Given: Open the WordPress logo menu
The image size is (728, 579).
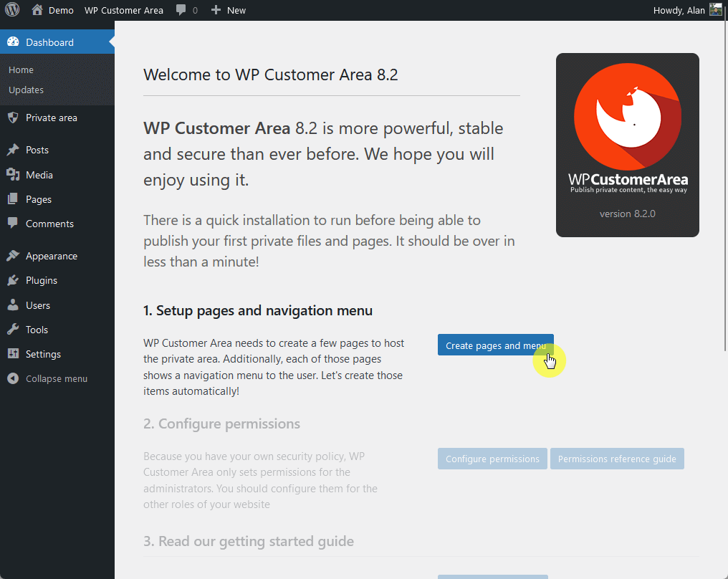Looking at the screenshot, I should 12,10.
